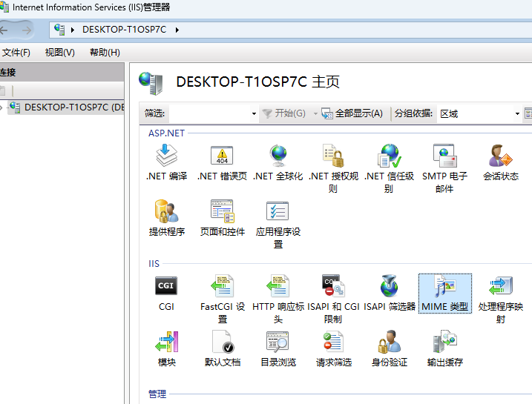Open the 页面和控件 feature
The height and width of the screenshot is (404, 532).
click(223, 218)
